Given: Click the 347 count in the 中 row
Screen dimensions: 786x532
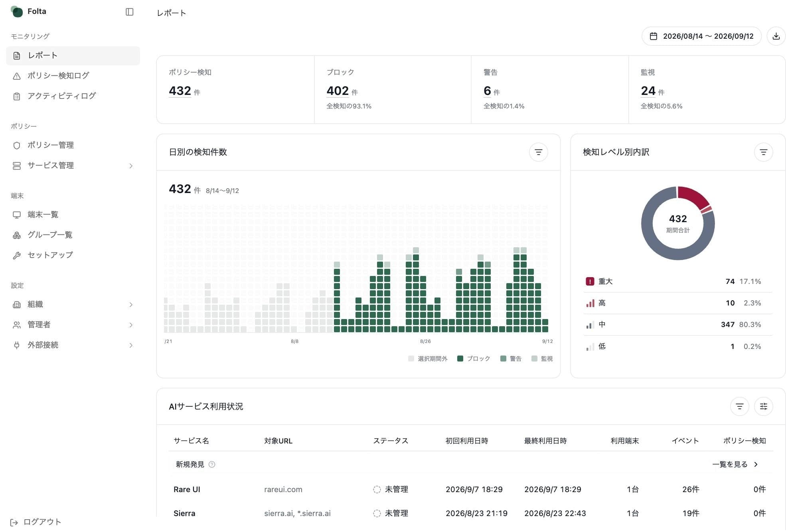Looking at the screenshot, I should click(x=727, y=325).
